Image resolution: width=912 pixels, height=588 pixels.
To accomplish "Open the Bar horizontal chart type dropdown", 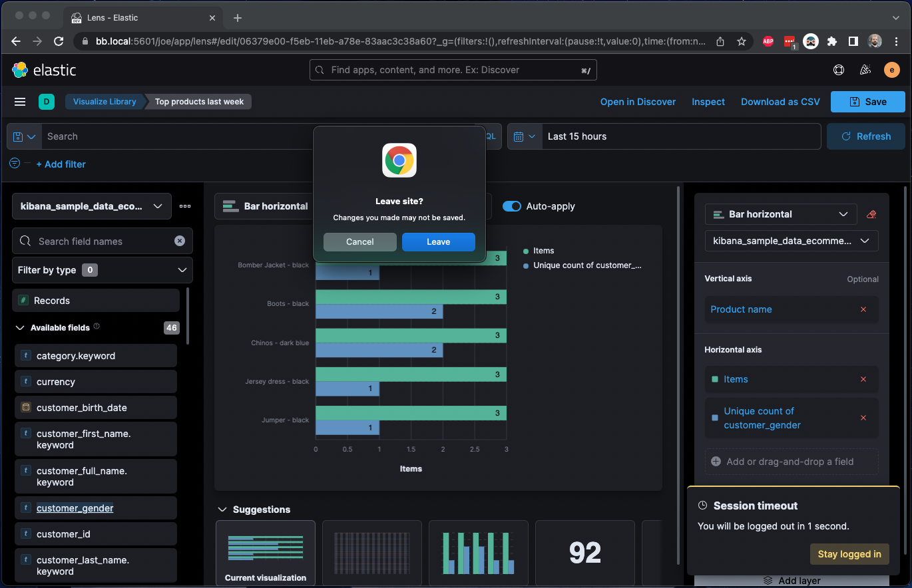I will tap(780, 214).
